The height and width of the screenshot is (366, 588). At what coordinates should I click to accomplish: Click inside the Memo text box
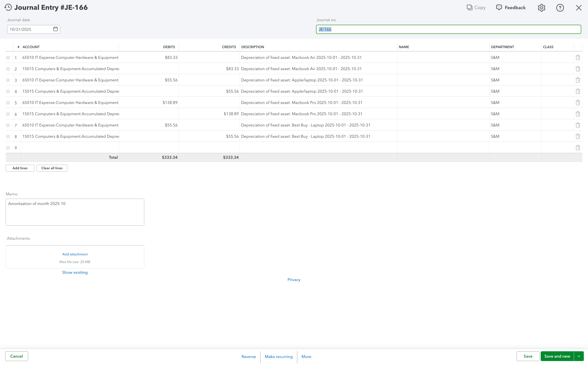(x=75, y=212)
